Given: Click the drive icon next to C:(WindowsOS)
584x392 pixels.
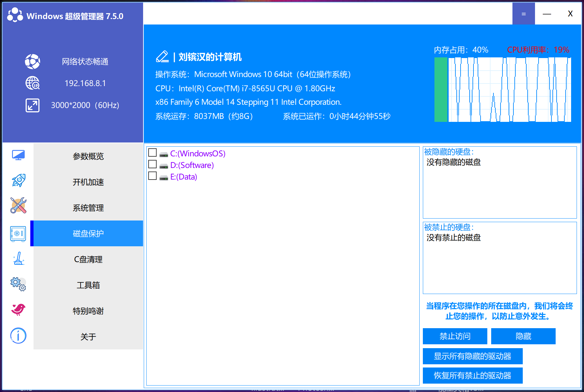Looking at the screenshot, I should 164,155.
